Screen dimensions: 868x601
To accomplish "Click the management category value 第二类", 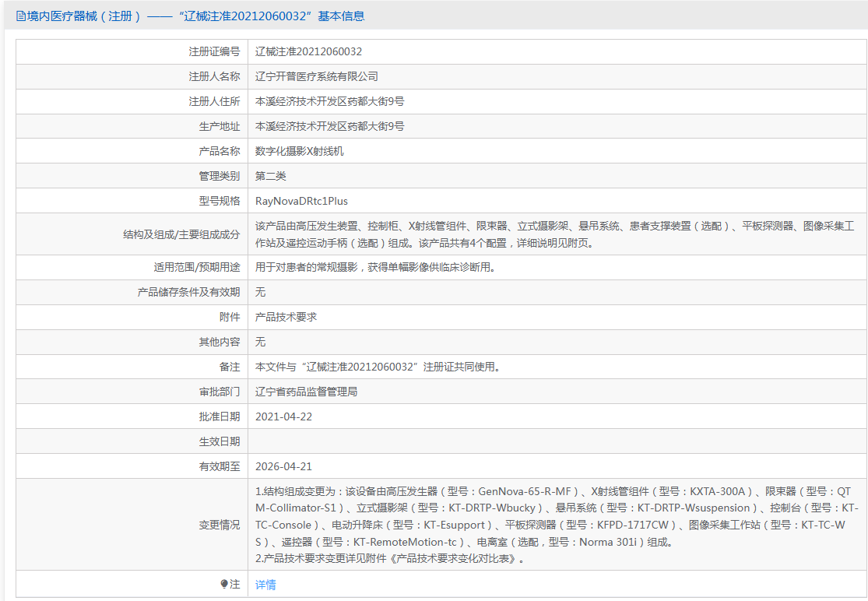I will click(271, 176).
